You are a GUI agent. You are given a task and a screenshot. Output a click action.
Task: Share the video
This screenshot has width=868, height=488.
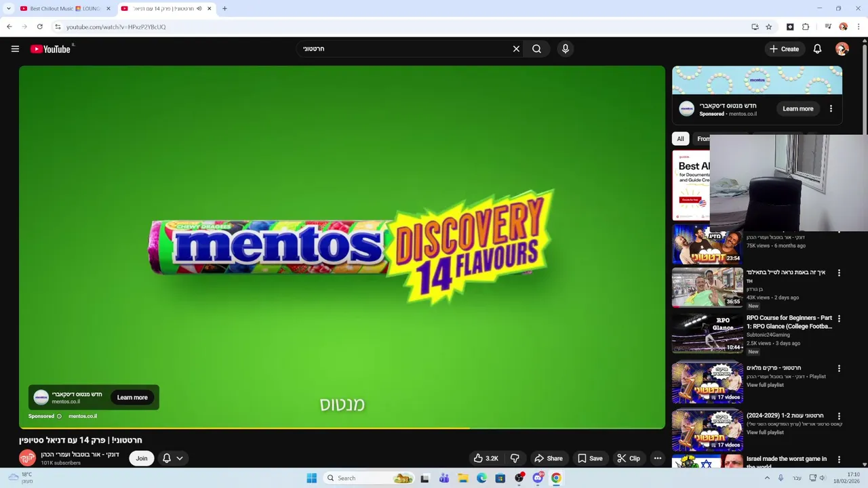(x=548, y=458)
